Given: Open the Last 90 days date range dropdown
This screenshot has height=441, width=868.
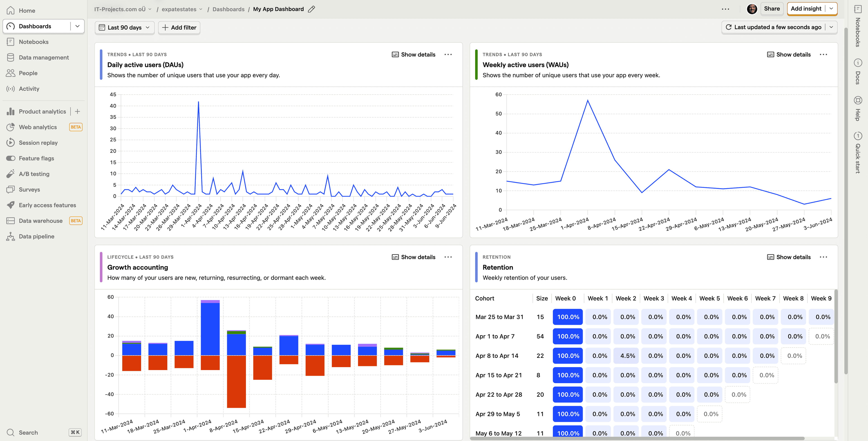Looking at the screenshot, I should [x=124, y=28].
